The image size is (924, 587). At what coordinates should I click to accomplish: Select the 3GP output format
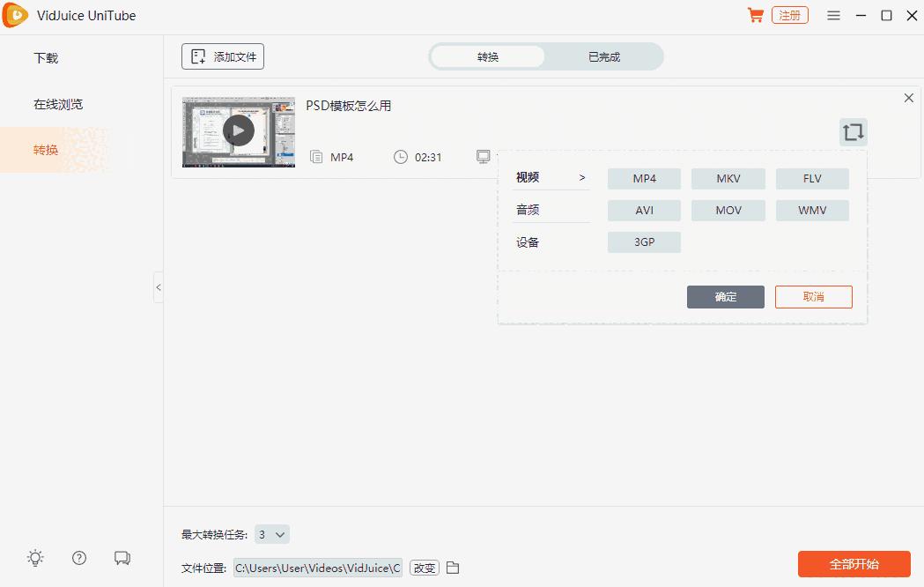click(x=644, y=241)
